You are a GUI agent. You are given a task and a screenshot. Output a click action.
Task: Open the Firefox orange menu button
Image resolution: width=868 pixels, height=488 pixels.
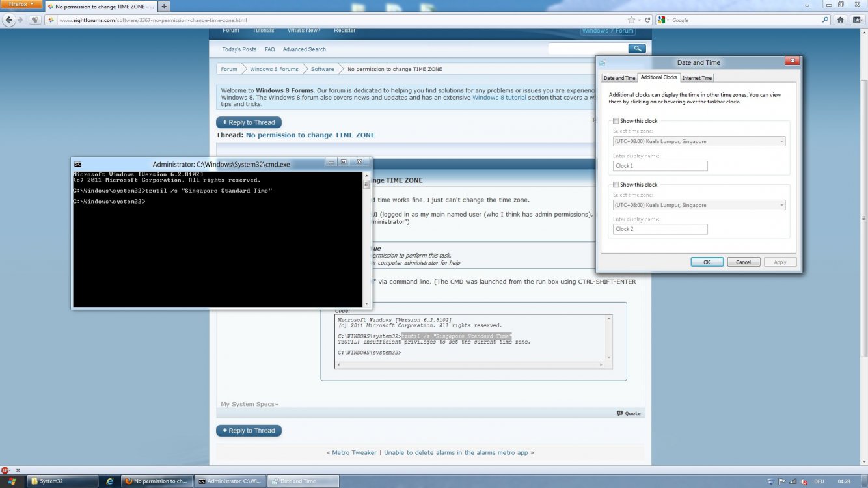coord(21,4)
